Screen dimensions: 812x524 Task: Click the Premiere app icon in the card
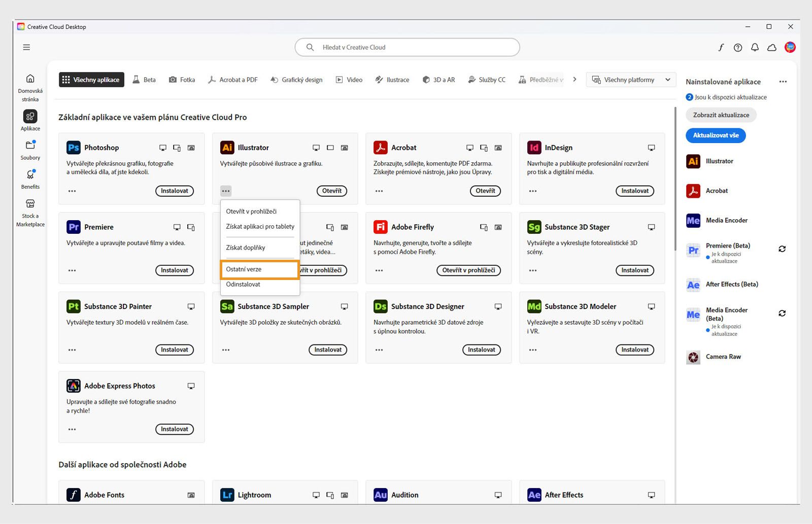(x=74, y=227)
